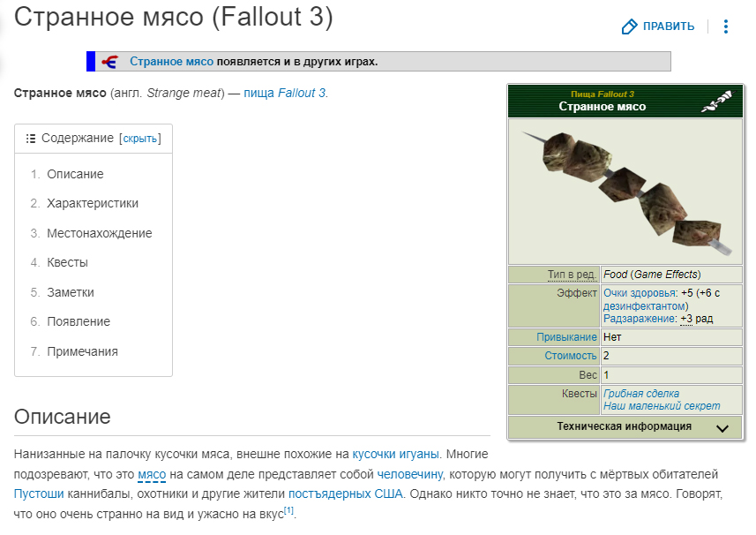Open the Strange meat skewer image
Screen dimensions: 756x535
click(x=625, y=192)
